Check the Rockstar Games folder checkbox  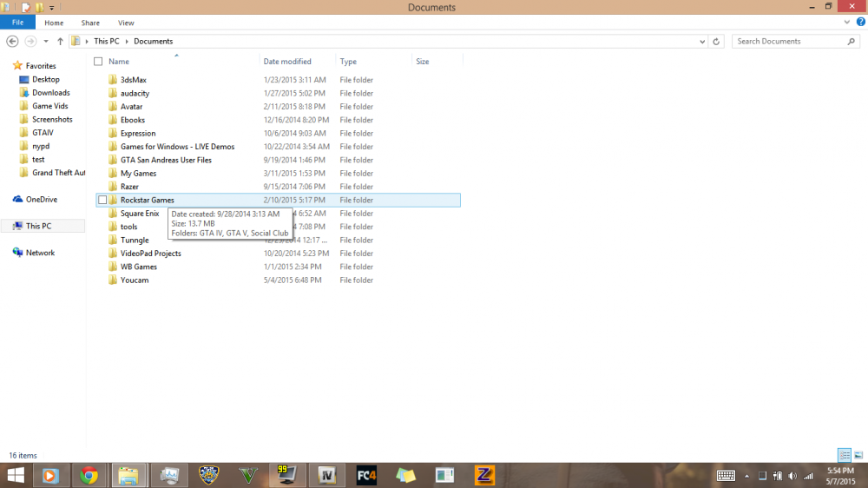(x=102, y=200)
